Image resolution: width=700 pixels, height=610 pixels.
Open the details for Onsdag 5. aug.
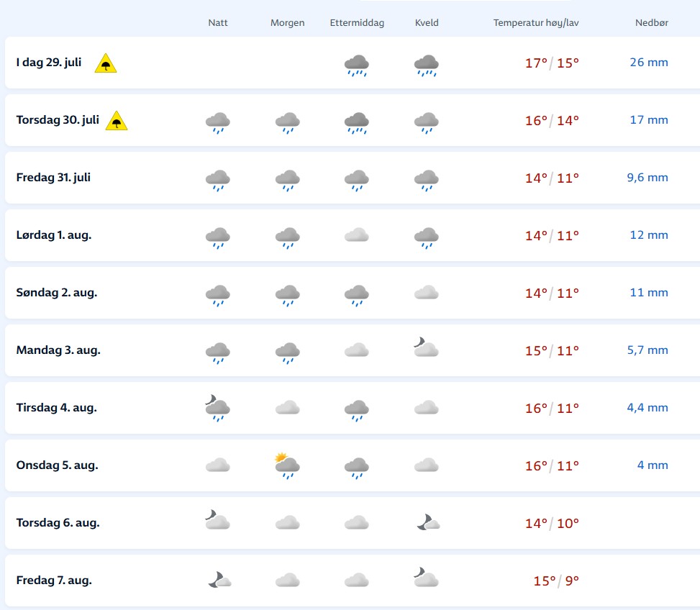pyautogui.click(x=353, y=466)
